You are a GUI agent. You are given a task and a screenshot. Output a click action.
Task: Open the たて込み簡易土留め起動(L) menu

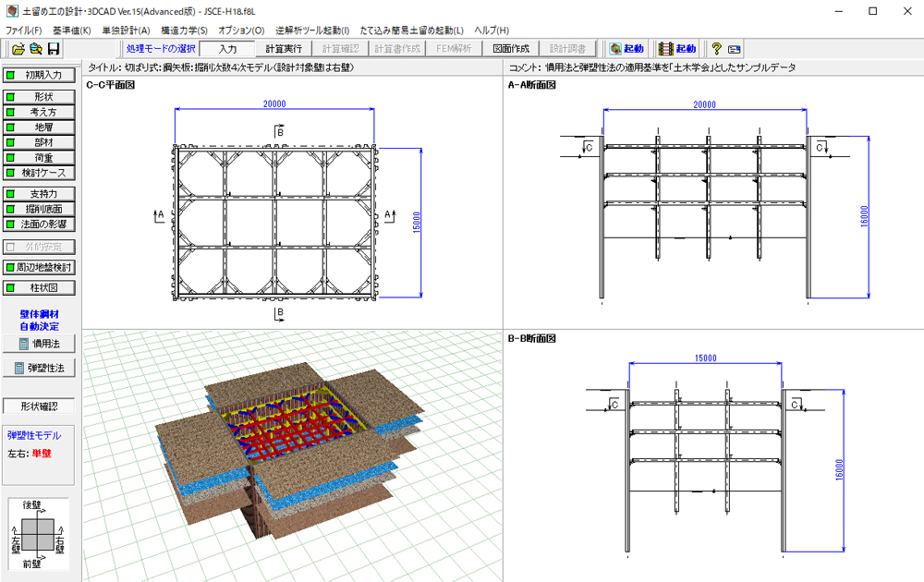pyautogui.click(x=412, y=30)
